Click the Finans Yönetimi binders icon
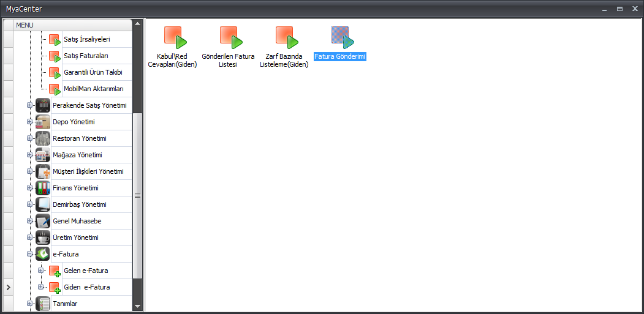644x314 pixels. pyautogui.click(x=43, y=188)
